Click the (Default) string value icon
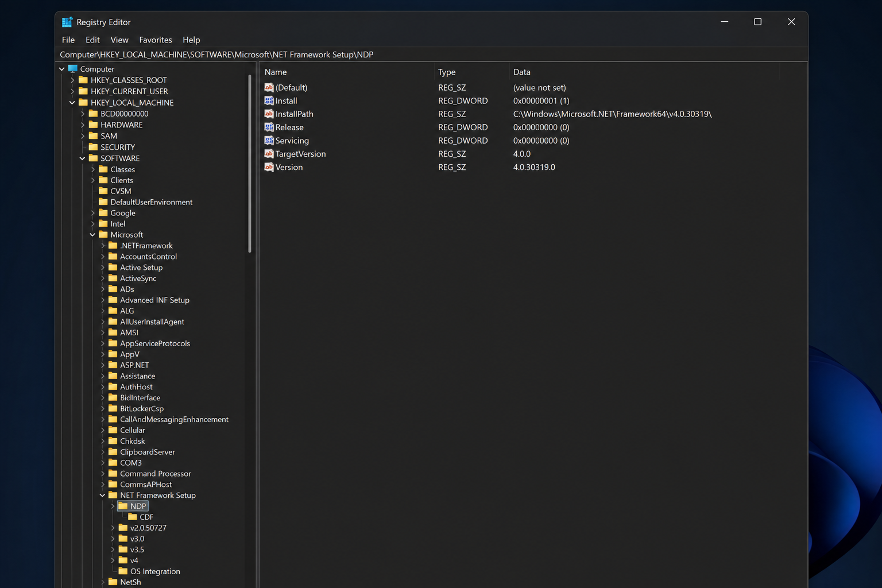Image resolution: width=882 pixels, height=588 pixels. tap(269, 87)
